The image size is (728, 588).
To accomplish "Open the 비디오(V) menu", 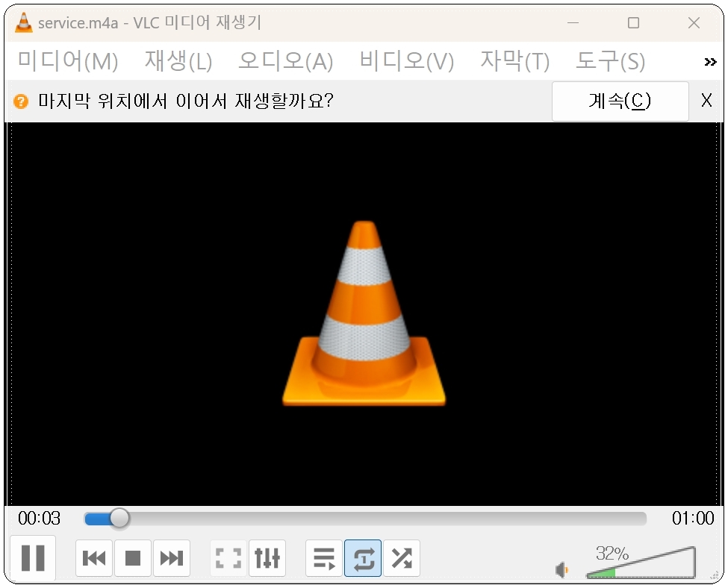I will pos(407,60).
